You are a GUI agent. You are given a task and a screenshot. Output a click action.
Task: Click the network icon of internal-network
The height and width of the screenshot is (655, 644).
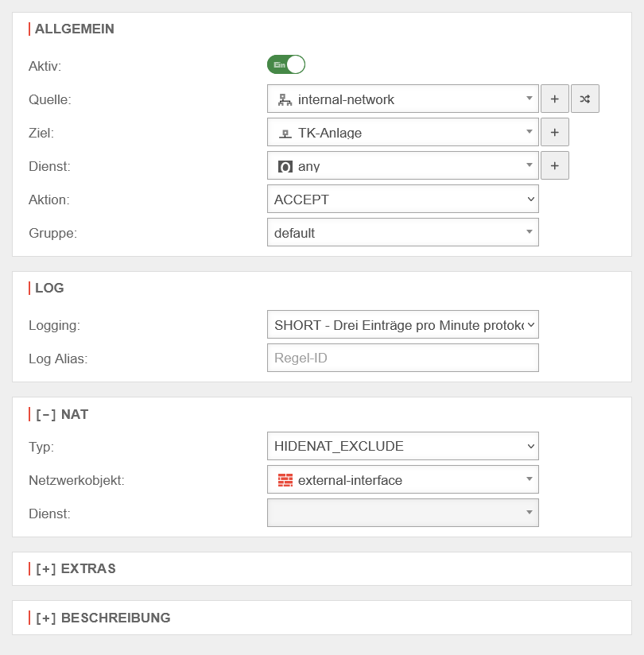(285, 99)
